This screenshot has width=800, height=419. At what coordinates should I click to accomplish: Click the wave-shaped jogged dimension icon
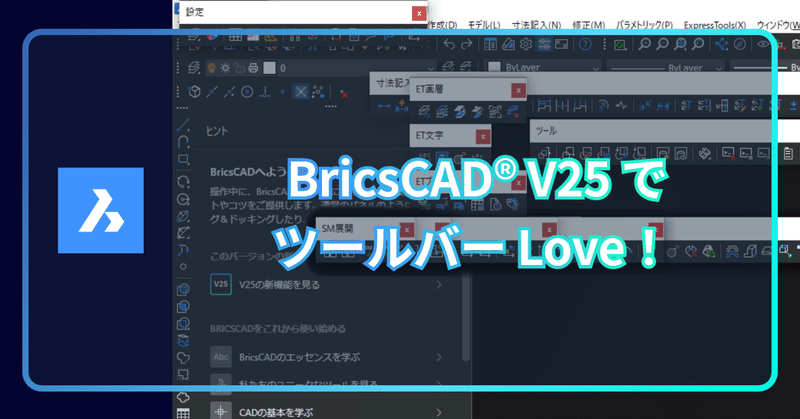tap(621, 106)
